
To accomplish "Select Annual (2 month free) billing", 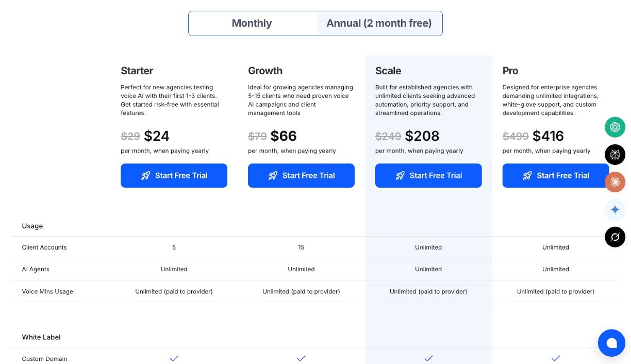I will point(379,23).
